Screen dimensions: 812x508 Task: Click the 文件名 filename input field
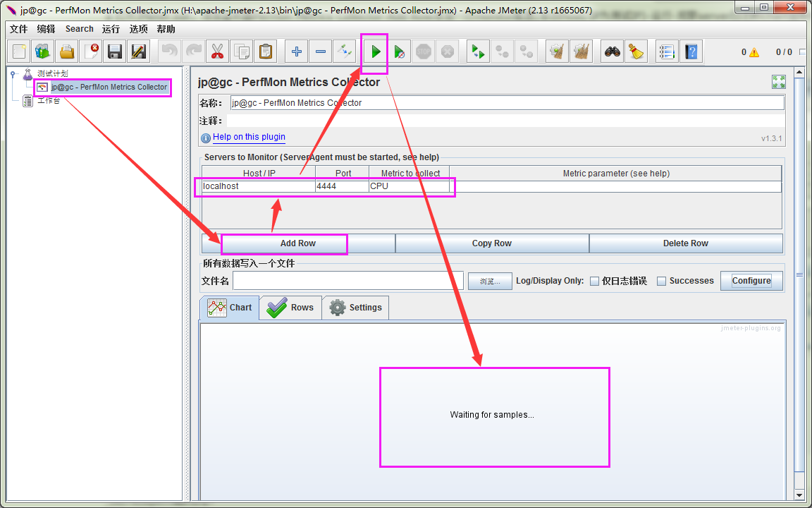click(348, 281)
